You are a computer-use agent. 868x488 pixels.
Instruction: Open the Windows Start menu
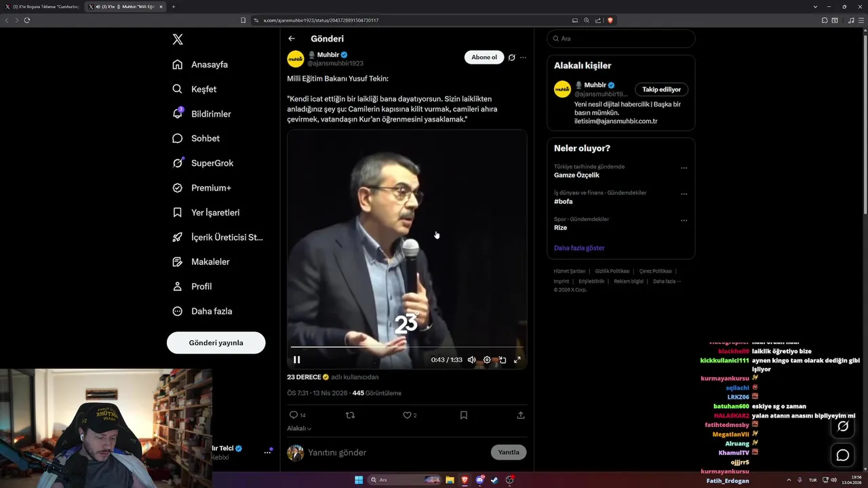(359, 480)
